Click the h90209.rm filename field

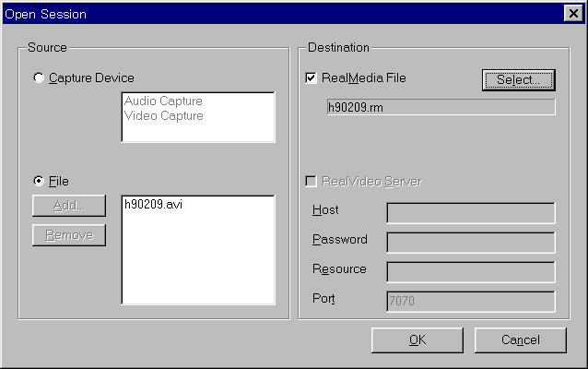click(441, 107)
